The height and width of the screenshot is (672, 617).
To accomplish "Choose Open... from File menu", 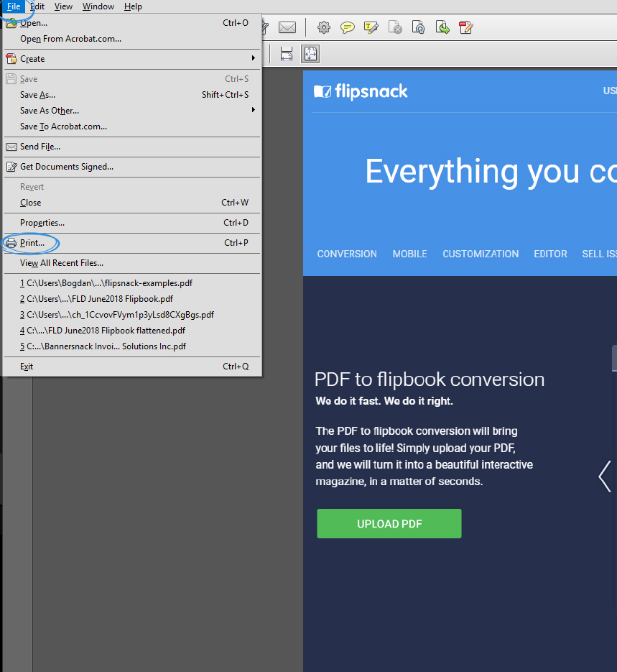I will pyautogui.click(x=132, y=23).
